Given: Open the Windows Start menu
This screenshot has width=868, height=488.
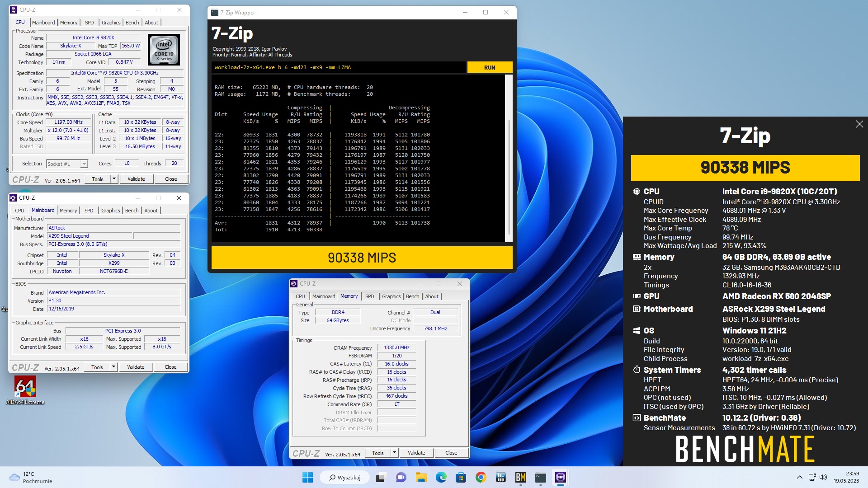Looking at the screenshot, I should 307,477.
